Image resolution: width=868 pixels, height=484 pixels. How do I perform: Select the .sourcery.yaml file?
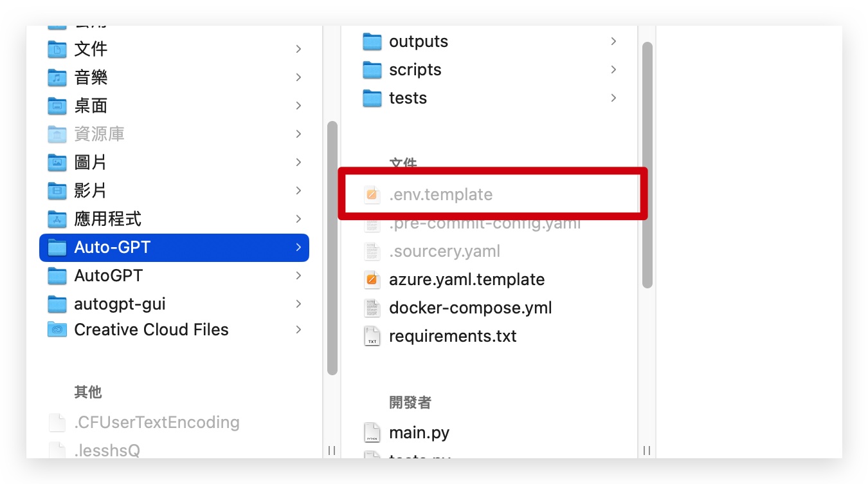click(x=491, y=251)
